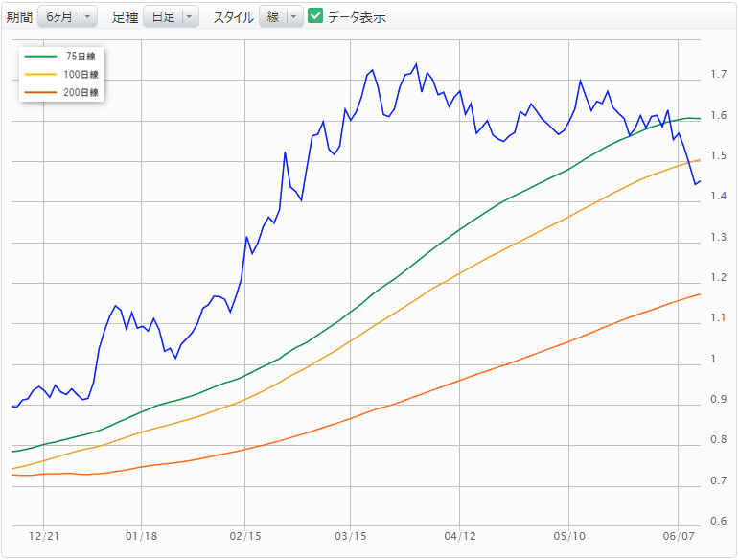
Task: Open the スタイル 線 dropdown
Action: pyautogui.click(x=281, y=17)
